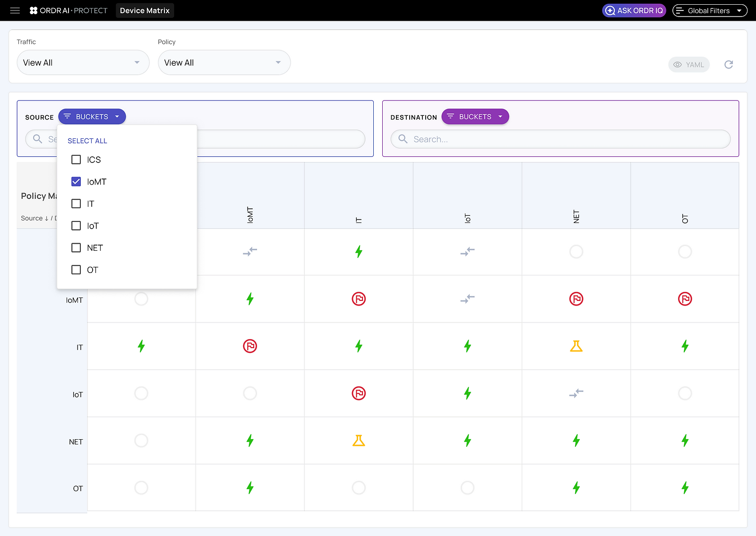Click the magnifier icon in Destination search
Image resolution: width=756 pixels, height=536 pixels.
point(403,139)
